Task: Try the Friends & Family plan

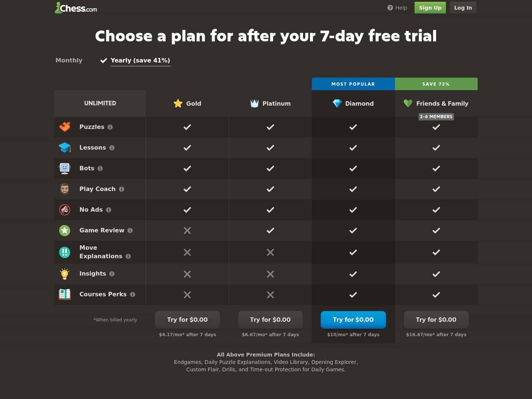Action: 436,320
